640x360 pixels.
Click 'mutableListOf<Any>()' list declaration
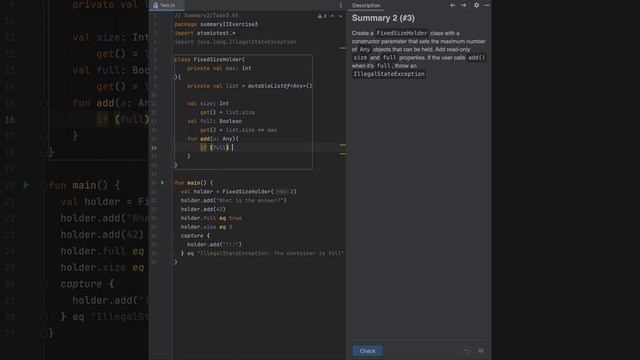(x=280, y=86)
